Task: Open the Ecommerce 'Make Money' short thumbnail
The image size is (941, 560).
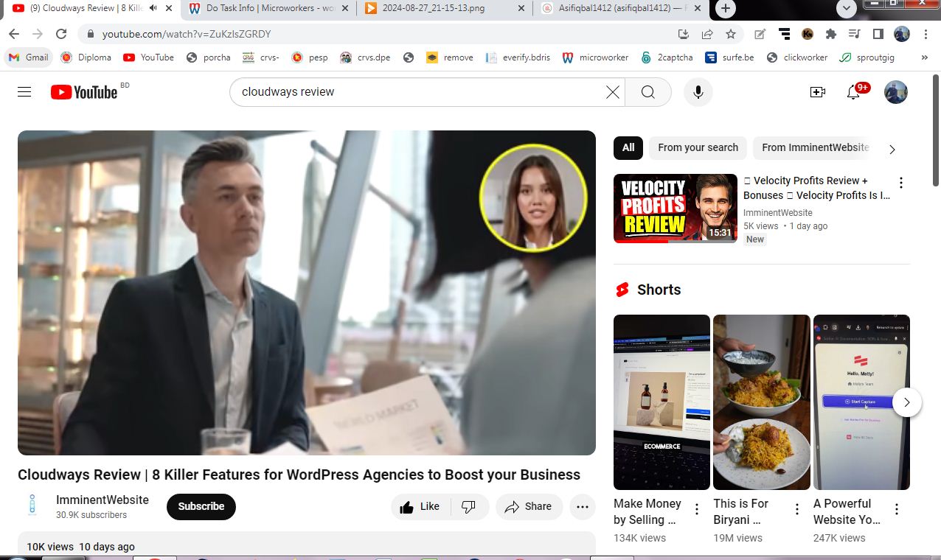Action: (662, 402)
